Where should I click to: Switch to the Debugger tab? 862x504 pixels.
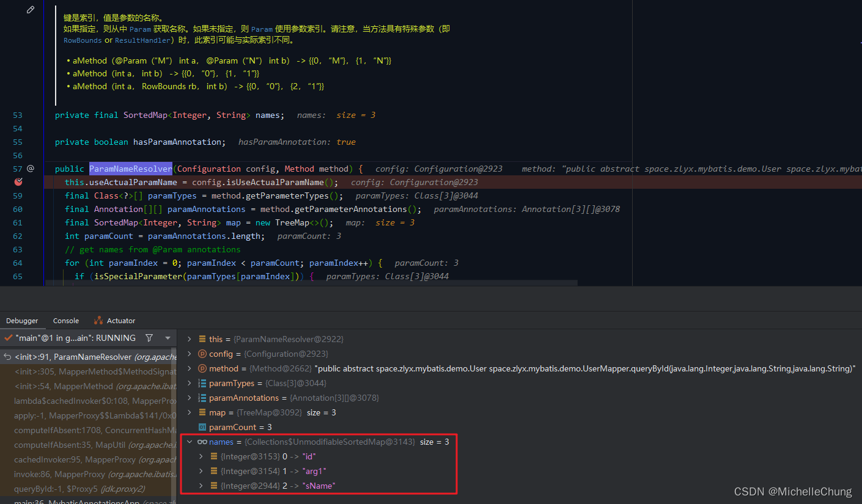point(22,321)
